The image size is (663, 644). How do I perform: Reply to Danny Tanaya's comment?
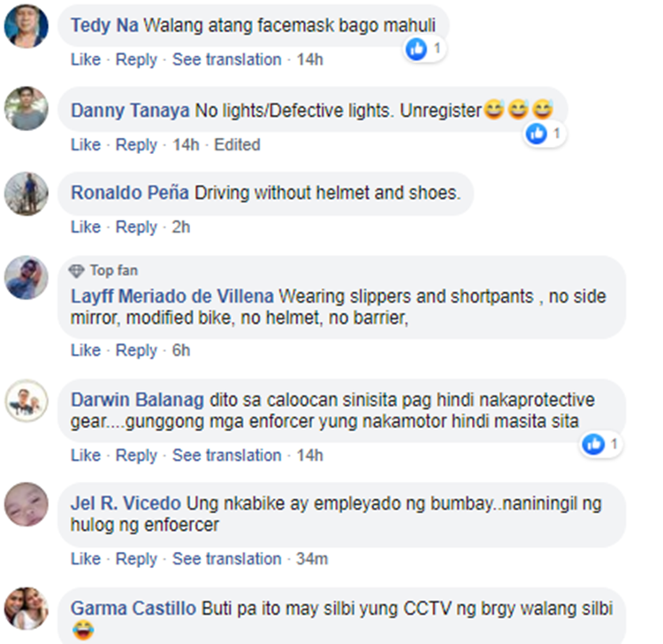[x=136, y=145]
